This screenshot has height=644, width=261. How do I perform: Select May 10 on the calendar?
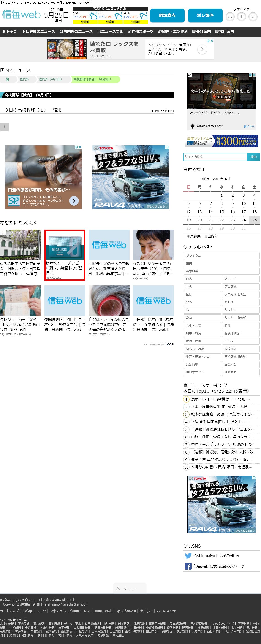tap(244, 203)
